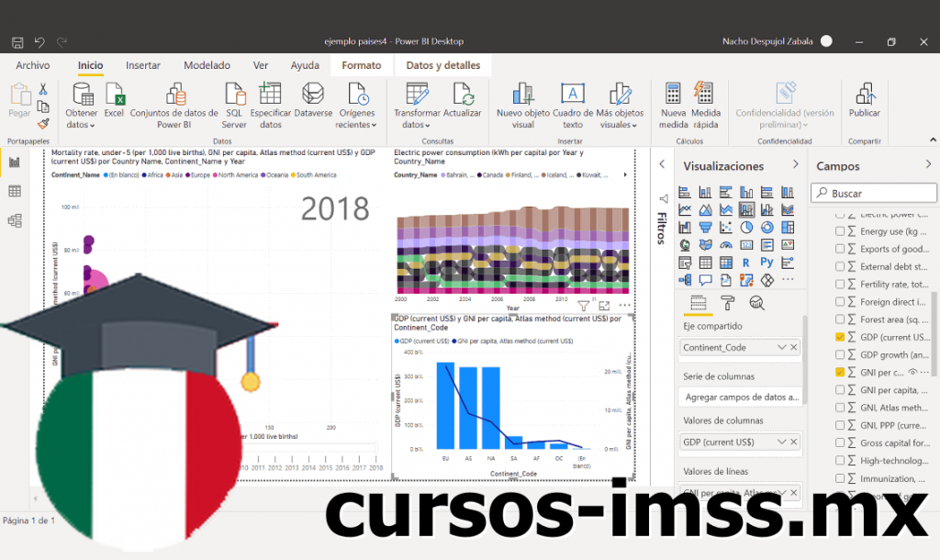Viewport: 940px width, 560px height.
Task: Open the Insertar ribbon tab
Action: [142, 65]
